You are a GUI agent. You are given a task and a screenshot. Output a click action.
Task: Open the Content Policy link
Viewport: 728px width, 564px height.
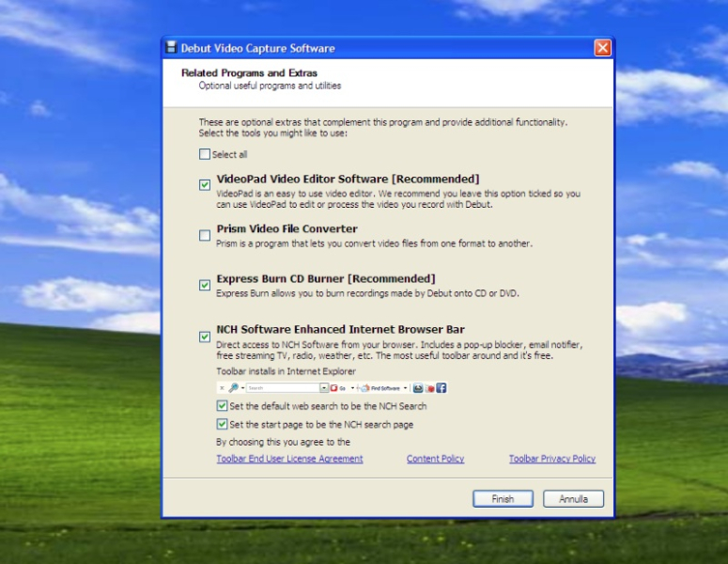pyautogui.click(x=436, y=459)
